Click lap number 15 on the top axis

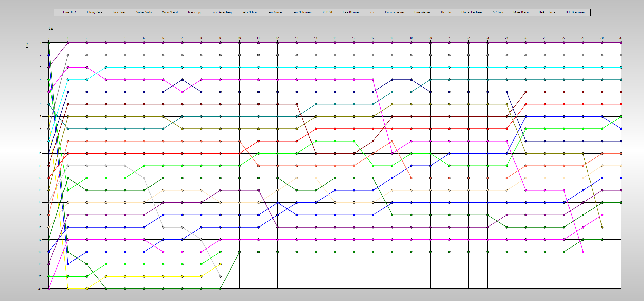click(x=335, y=38)
